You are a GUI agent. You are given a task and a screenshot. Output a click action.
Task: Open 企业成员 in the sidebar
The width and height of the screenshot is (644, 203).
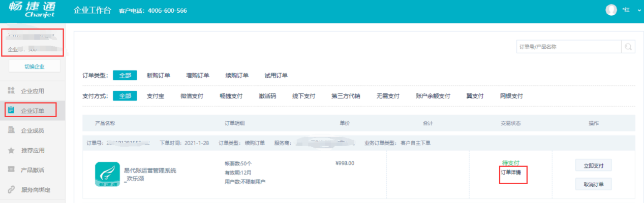click(33, 130)
